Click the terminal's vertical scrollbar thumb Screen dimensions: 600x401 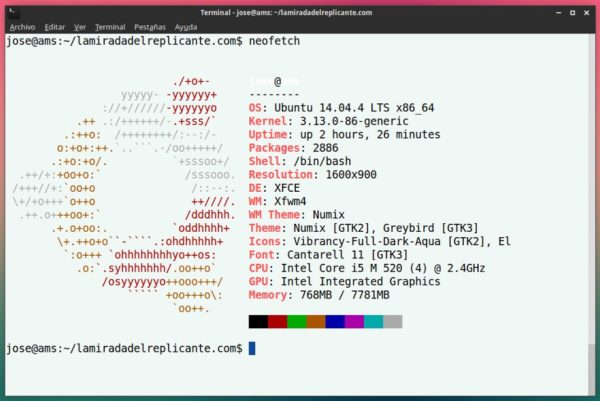click(x=592, y=369)
